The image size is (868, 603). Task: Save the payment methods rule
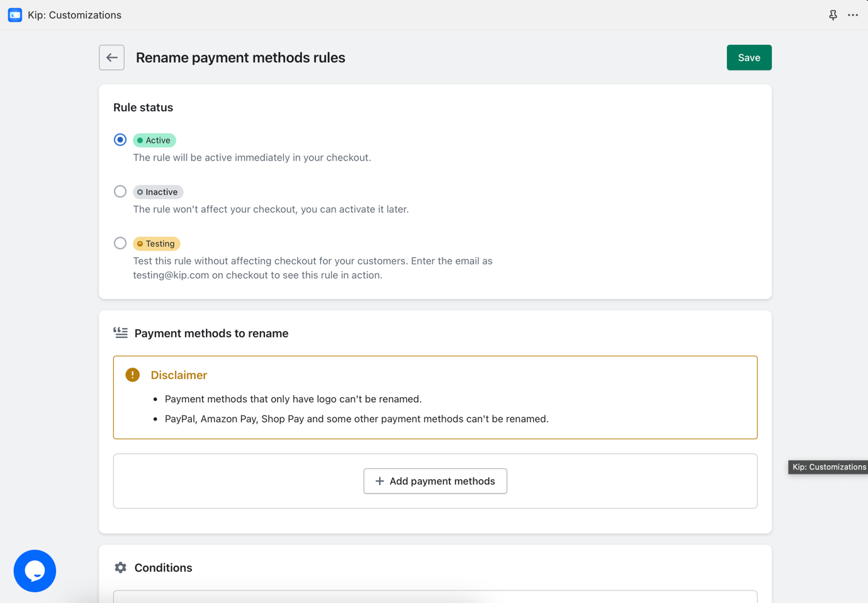pos(748,57)
